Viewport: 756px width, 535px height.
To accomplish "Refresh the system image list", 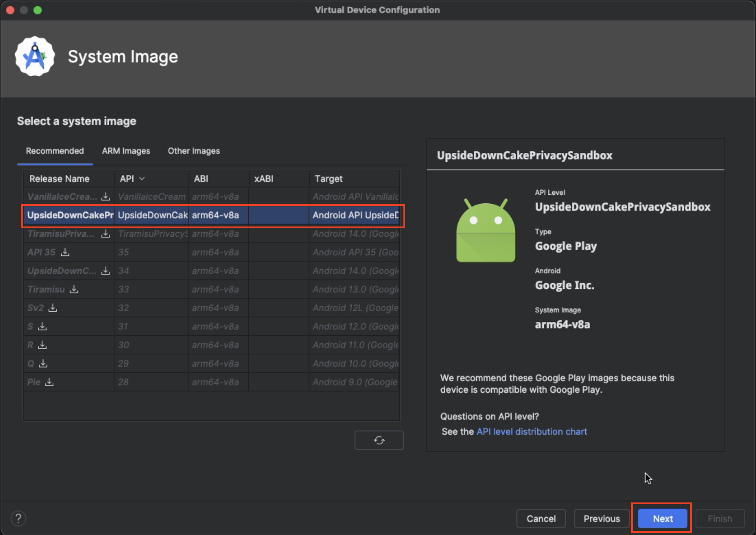I will pos(379,440).
